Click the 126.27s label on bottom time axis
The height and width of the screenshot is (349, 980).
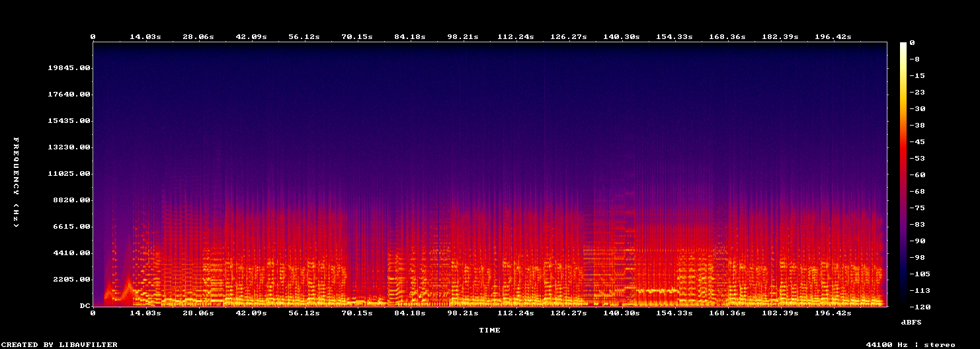[x=569, y=313]
